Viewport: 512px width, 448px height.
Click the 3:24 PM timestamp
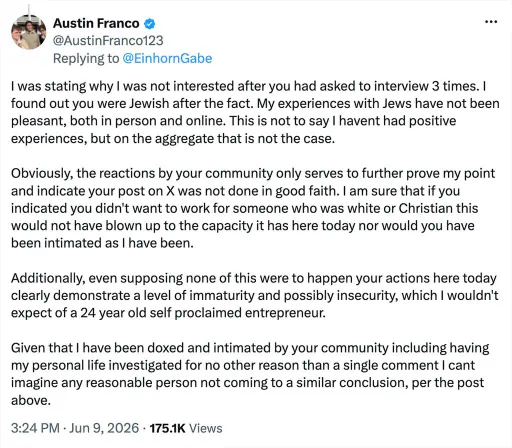tap(35, 428)
